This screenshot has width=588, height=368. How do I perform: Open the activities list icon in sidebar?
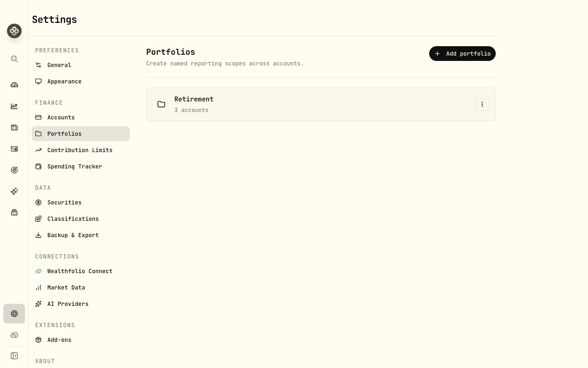click(14, 149)
